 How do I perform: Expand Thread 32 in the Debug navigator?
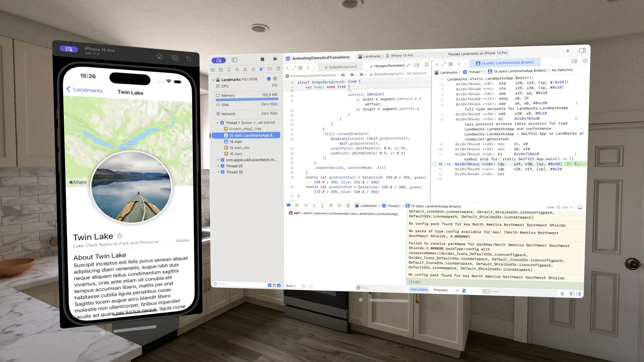pyautogui.click(x=218, y=172)
